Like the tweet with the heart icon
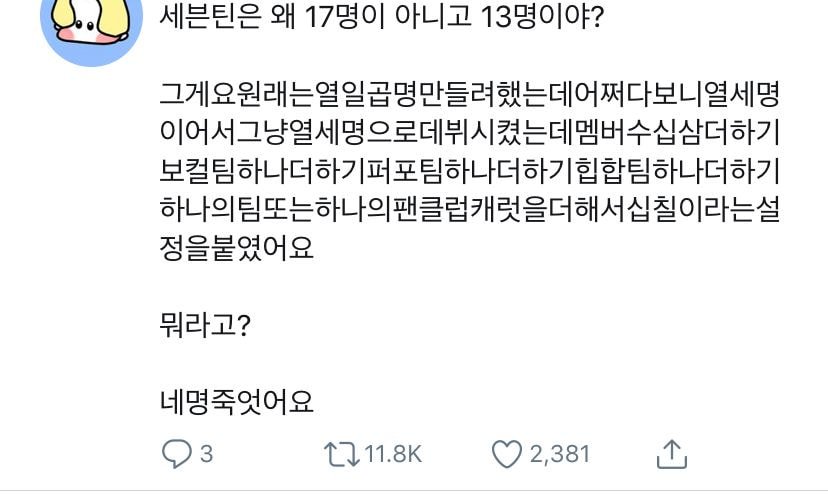The image size is (828, 495). 507,455
